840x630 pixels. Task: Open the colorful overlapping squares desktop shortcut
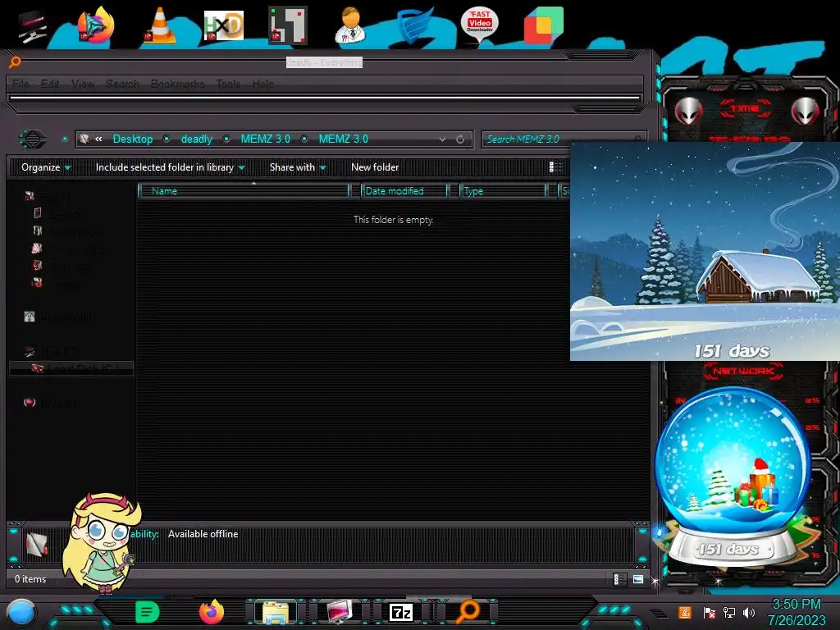(544, 25)
